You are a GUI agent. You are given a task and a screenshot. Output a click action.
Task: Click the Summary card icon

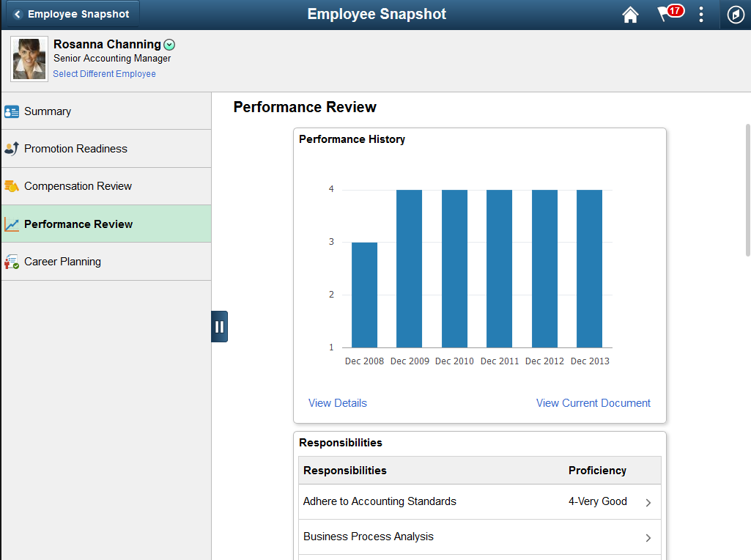tap(12, 111)
